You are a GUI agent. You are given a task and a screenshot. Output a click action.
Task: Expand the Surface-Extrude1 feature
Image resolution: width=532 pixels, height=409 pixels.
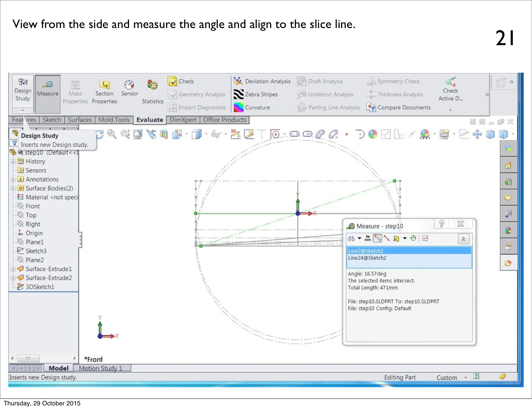click(13, 269)
